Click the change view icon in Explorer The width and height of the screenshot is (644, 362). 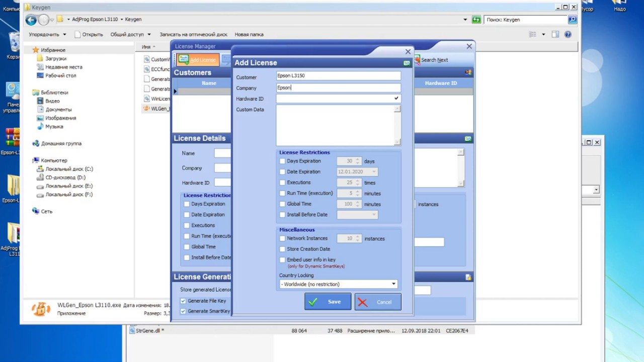pyautogui.click(x=533, y=34)
